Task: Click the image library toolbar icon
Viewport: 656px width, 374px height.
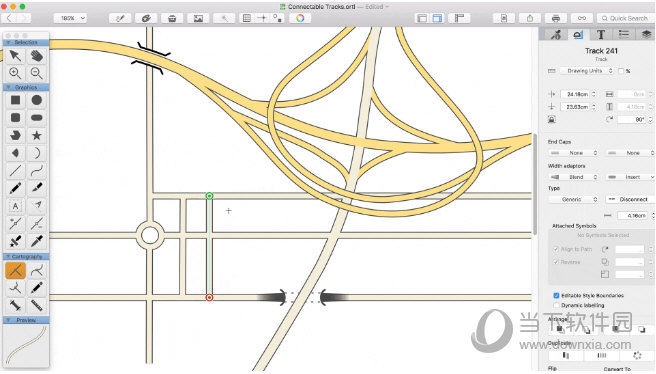Action: click(198, 18)
